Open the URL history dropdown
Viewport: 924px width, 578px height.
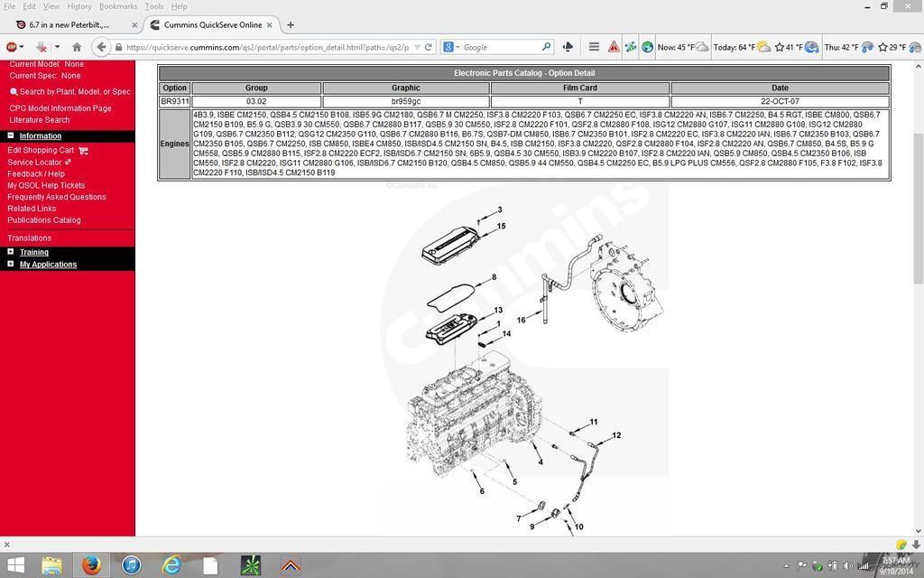click(417, 47)
